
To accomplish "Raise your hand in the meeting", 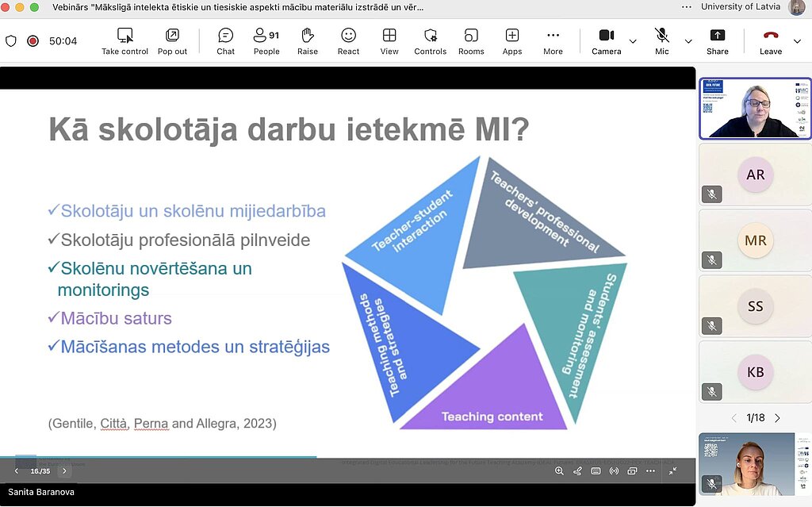I will coord(308,41).
